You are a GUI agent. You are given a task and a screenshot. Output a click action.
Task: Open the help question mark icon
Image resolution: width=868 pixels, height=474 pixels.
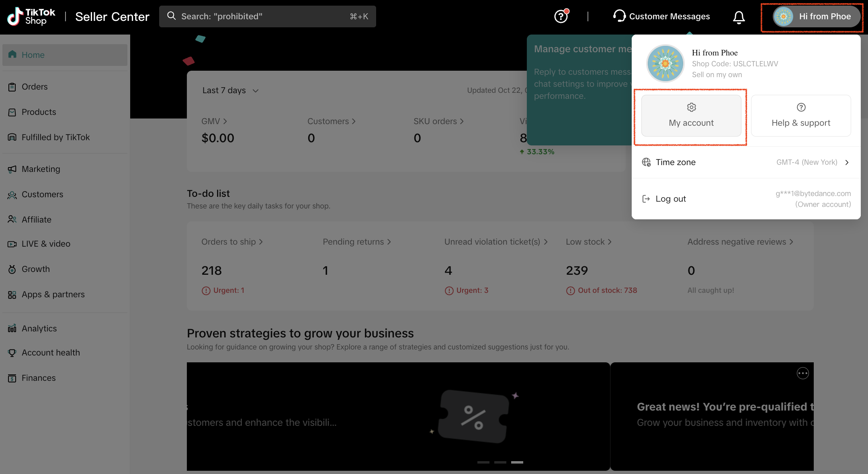pos(561,16)
